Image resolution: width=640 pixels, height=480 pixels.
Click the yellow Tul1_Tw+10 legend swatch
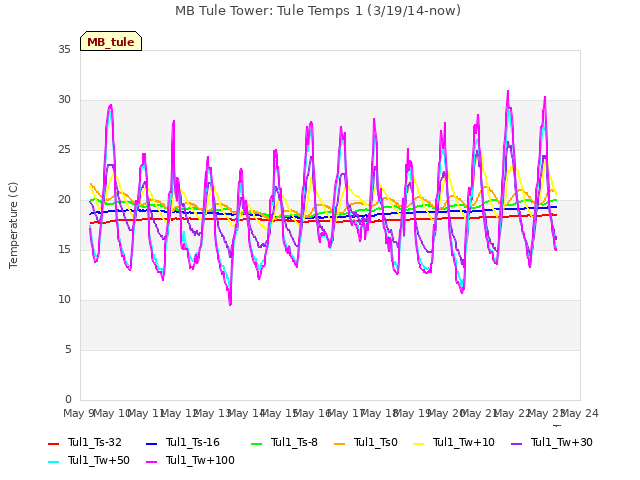point(419,443)
